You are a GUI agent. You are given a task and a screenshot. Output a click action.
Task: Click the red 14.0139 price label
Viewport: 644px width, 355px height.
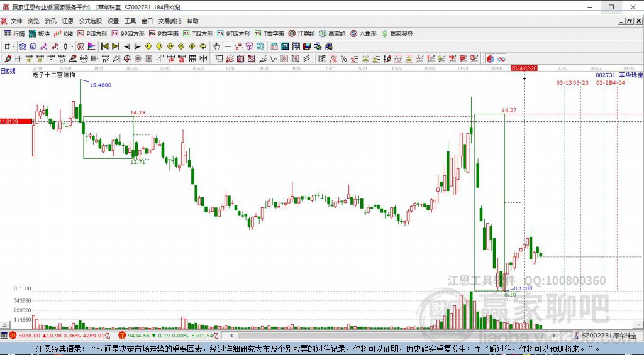point(16,121)
